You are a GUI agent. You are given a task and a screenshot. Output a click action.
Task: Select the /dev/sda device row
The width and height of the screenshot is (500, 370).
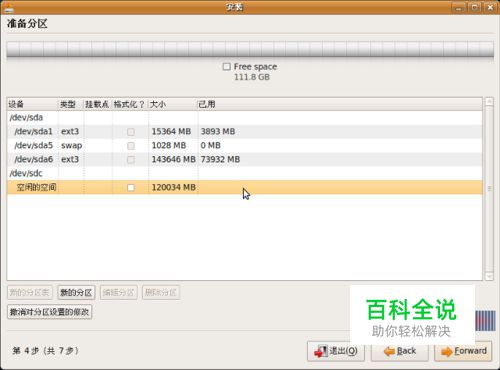pos(245,117)
